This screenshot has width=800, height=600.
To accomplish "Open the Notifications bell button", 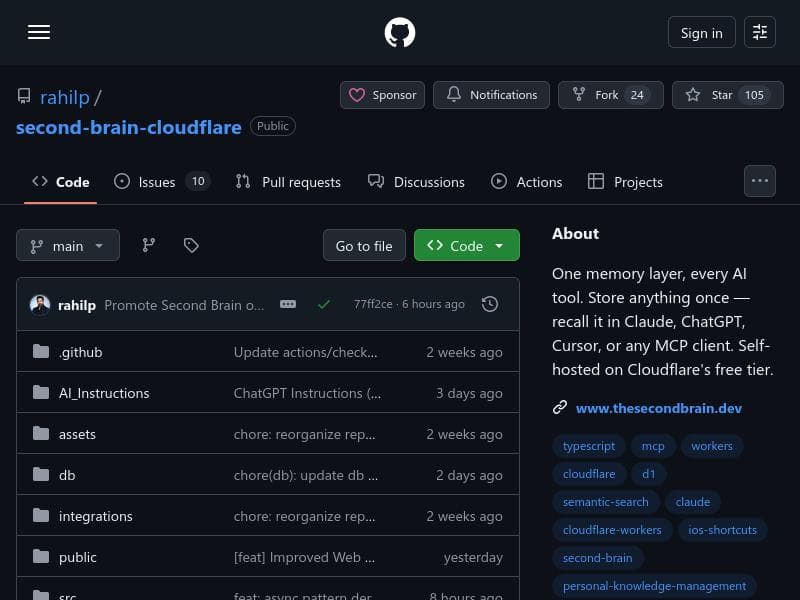I will point(491,95).
